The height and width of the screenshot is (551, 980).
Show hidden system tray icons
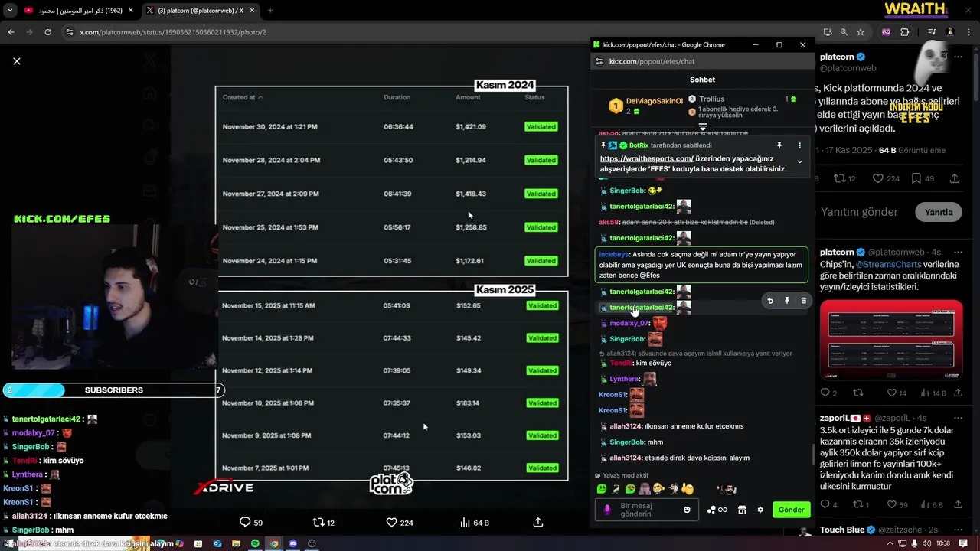coord(890,543)
